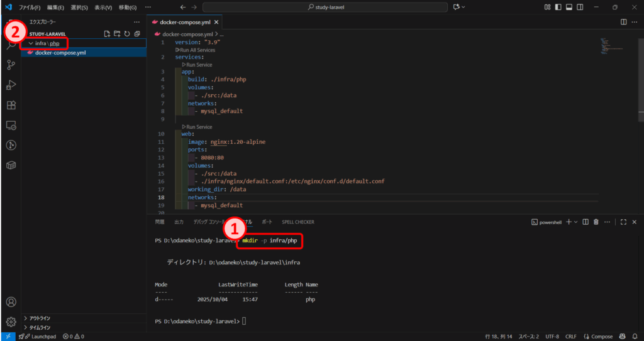Open the ファイル(F) menu
Viewport: 644px width, 341px height.
(30, 7)
